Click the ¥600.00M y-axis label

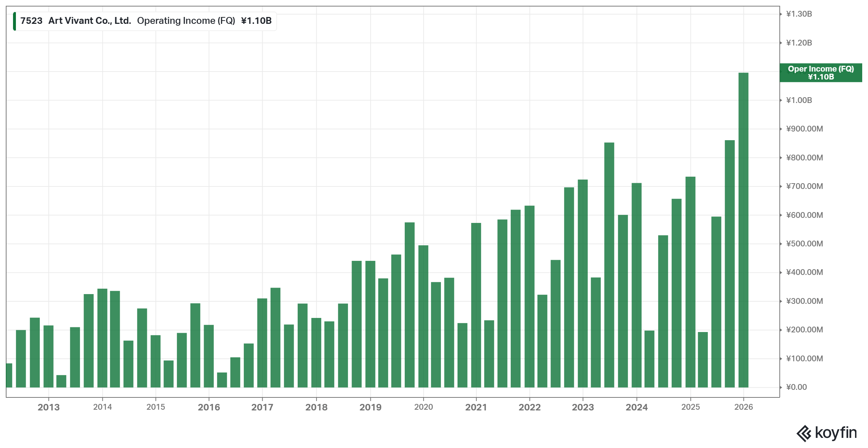pos(804,215)
